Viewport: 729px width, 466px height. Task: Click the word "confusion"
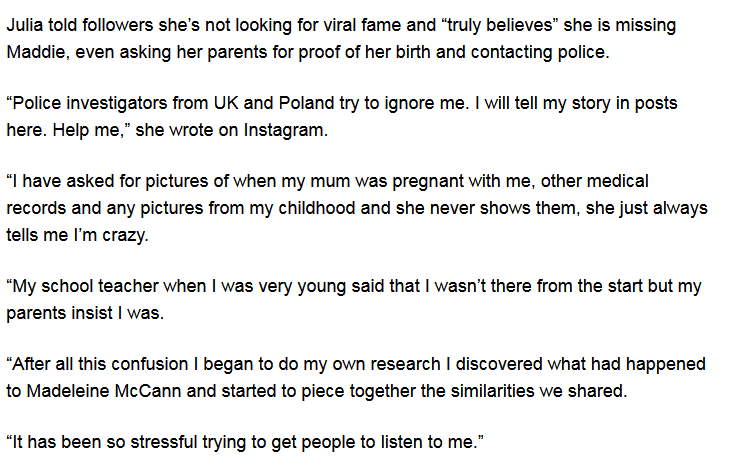click(x=143, y=364)
